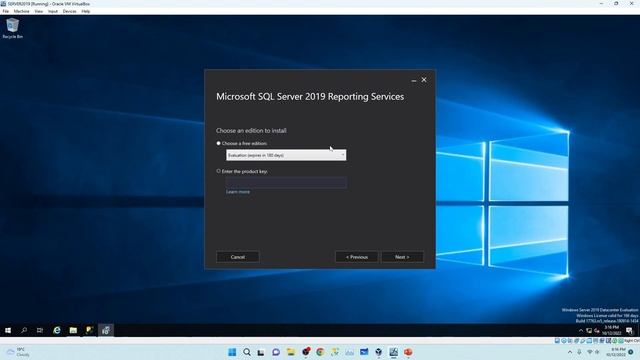The width and height of the screenshot is (640, 360).
Task: Open the host weather widget showing Cloudy
Action: [x=18, y=352]
